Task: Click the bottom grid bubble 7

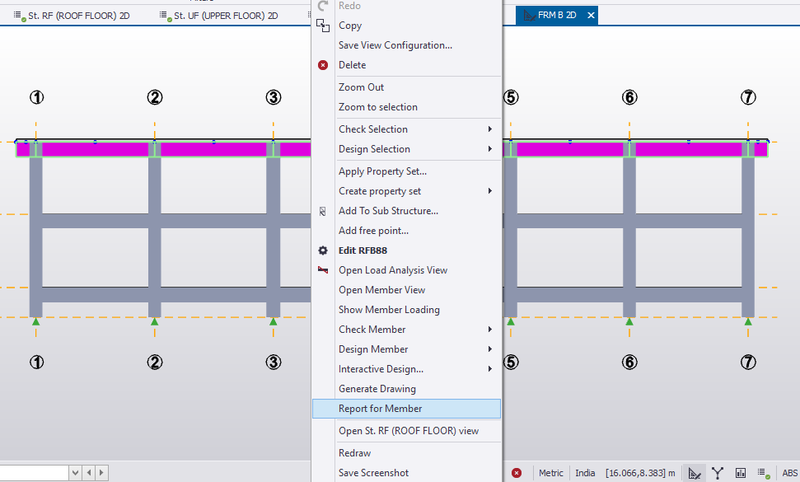Action: pos(748,362)
